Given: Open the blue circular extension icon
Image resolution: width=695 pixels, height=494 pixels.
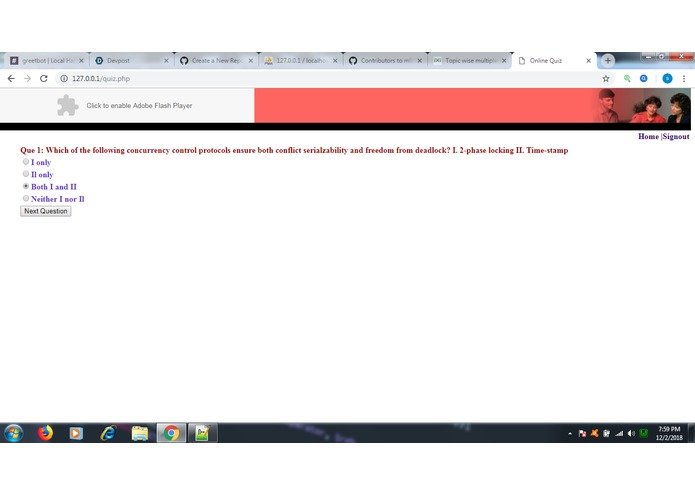Looking at the screenshot, I should (x=644, y=78).
